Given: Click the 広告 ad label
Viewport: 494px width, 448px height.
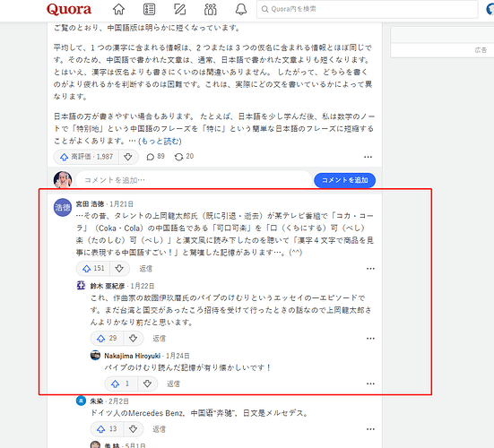Looking at the screenshot, I should point(481,50).
